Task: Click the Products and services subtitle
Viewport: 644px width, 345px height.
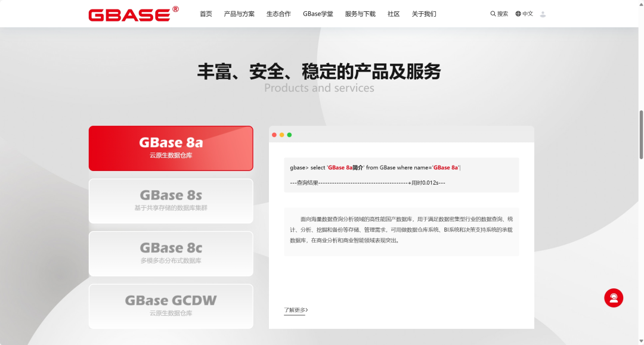Action: tap(319, 88)
